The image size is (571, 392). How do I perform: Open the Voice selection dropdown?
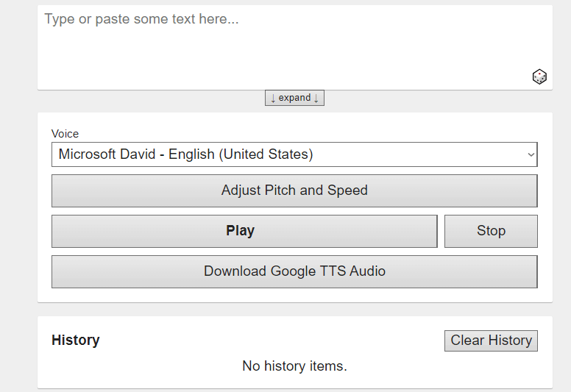294,154
